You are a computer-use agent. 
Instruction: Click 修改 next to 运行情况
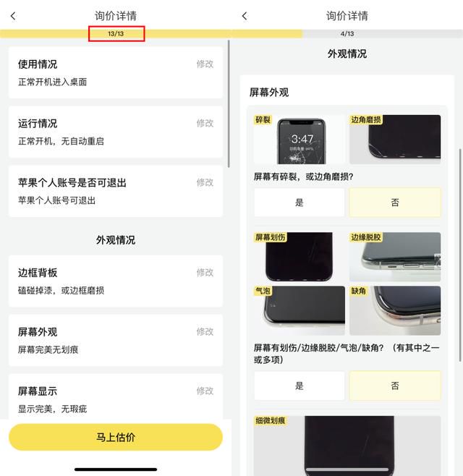tap(205, 123)
